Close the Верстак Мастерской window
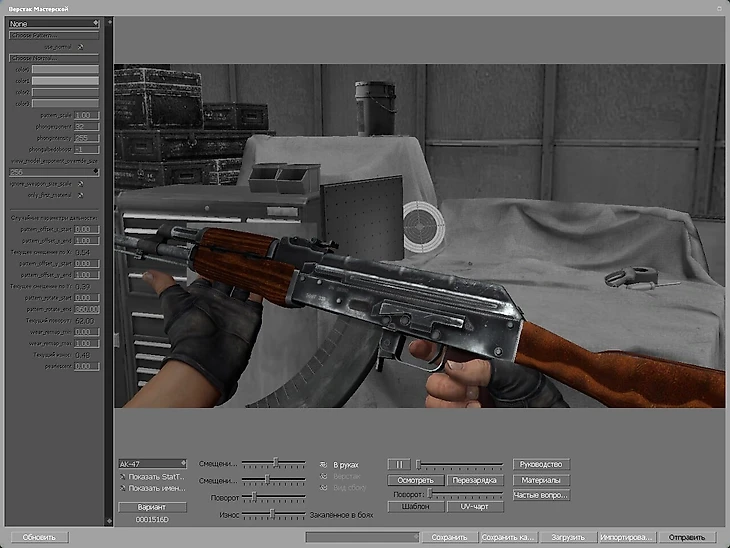The image size is (730, 548). click(718, 7)
